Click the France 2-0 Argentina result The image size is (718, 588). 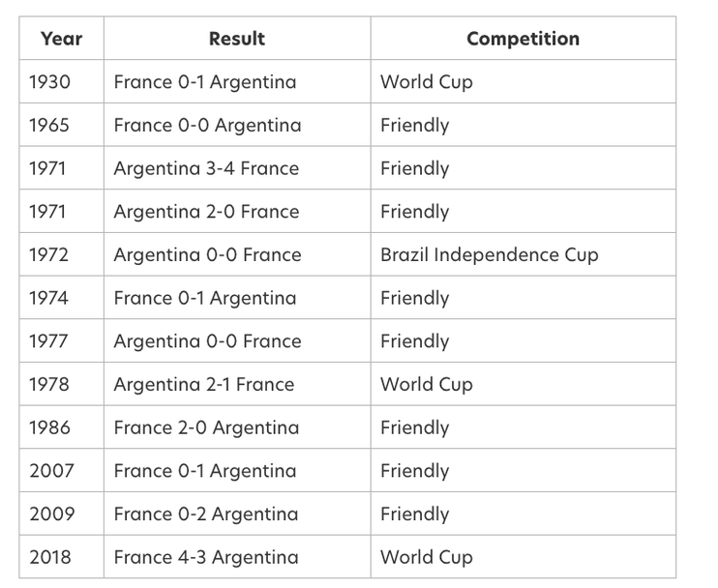[x=206, y=427]
